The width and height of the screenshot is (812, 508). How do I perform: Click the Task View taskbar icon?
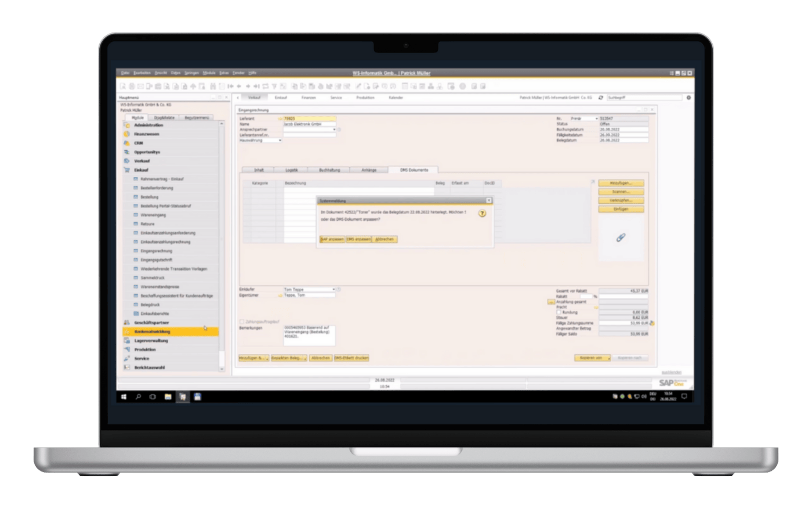coord(153,397)
